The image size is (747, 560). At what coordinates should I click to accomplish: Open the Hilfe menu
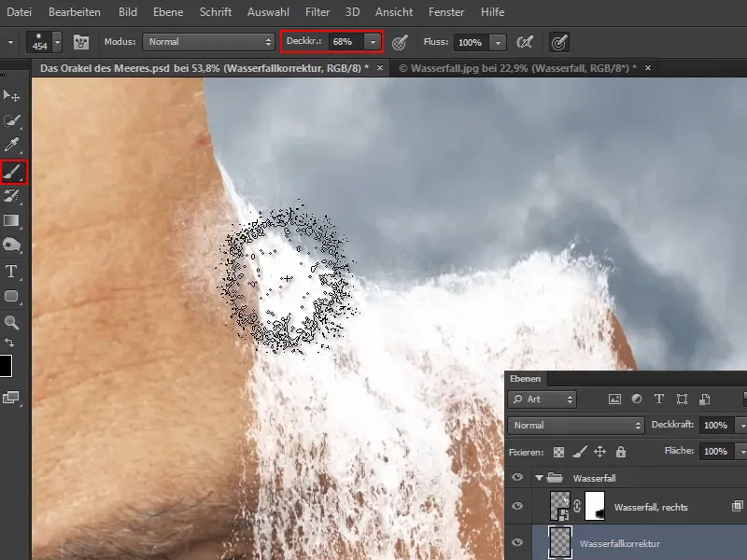[x=493, y=12]
